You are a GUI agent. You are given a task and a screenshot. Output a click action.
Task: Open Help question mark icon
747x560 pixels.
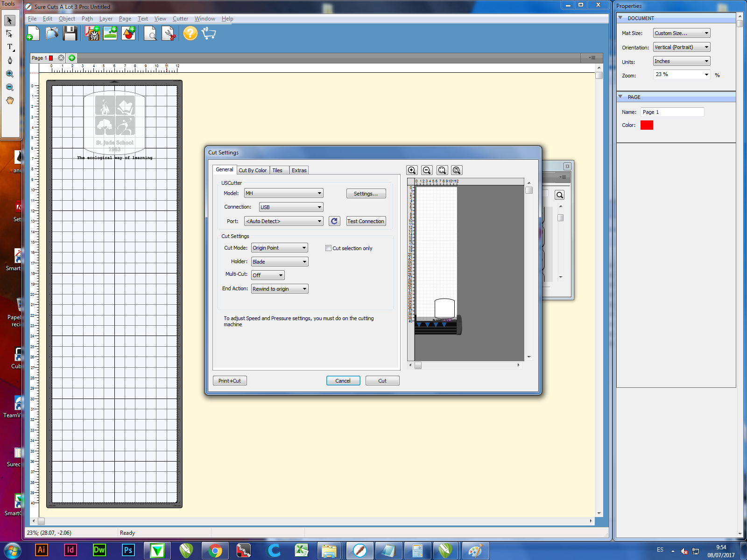pyautogui.click(x=190, y=33)
